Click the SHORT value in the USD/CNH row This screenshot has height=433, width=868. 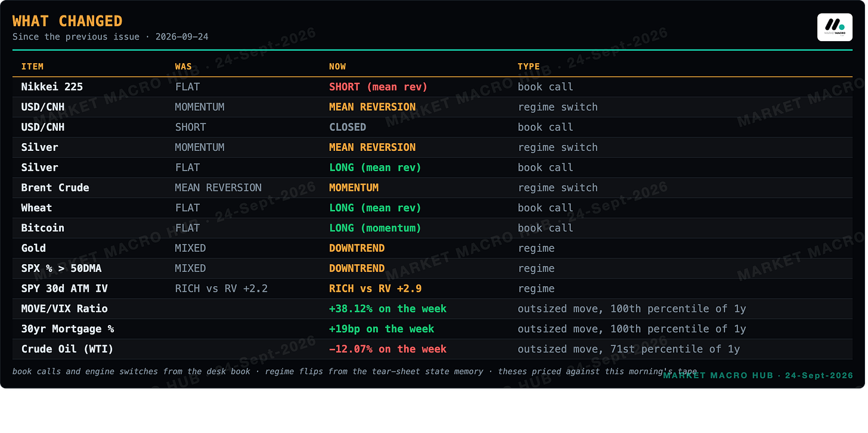coord(190,127)
